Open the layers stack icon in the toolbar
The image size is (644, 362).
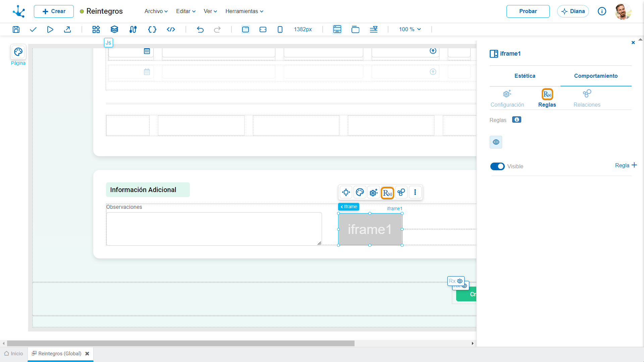114,29
